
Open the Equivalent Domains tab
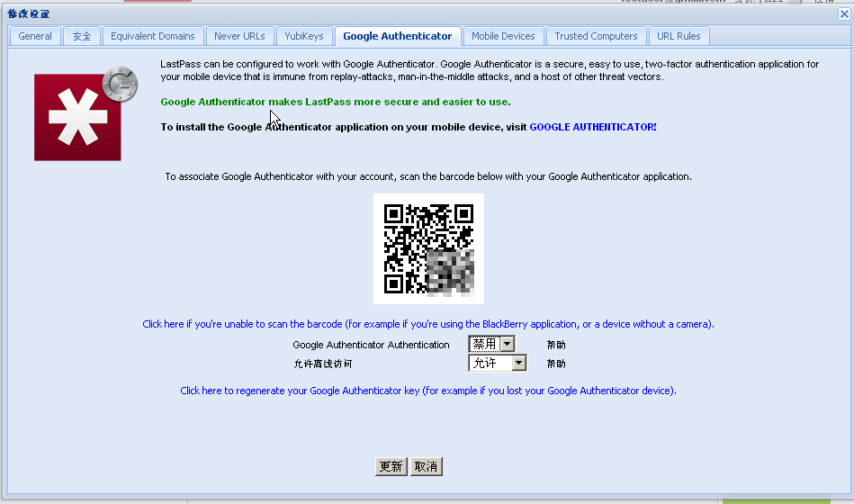152,36
